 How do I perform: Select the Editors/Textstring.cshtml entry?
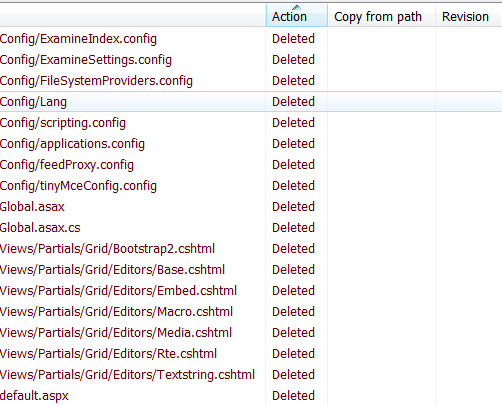coord(251,375)
